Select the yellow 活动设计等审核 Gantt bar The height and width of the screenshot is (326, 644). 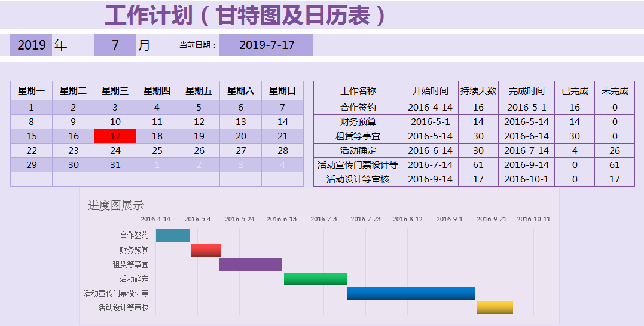(x=495, y=307)
